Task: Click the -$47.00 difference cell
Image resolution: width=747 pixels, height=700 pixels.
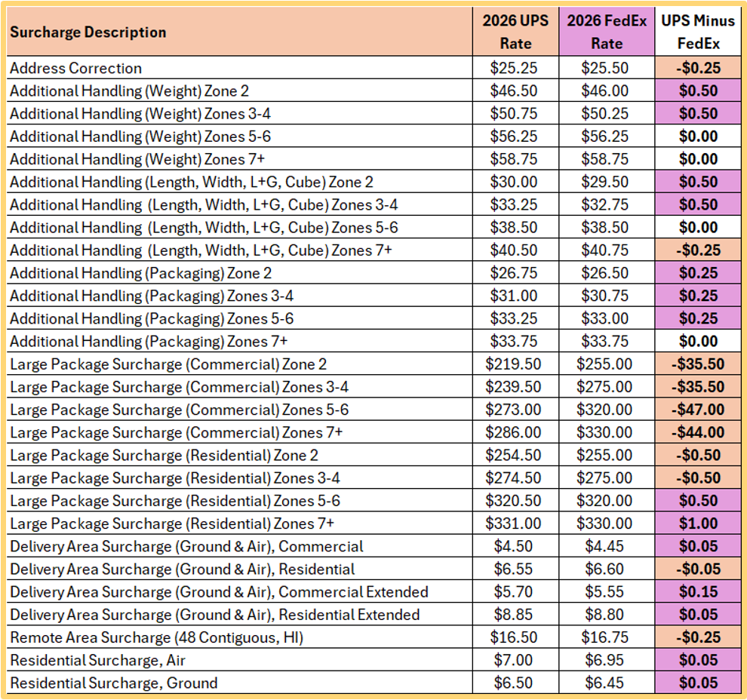Action: point(698,410)
